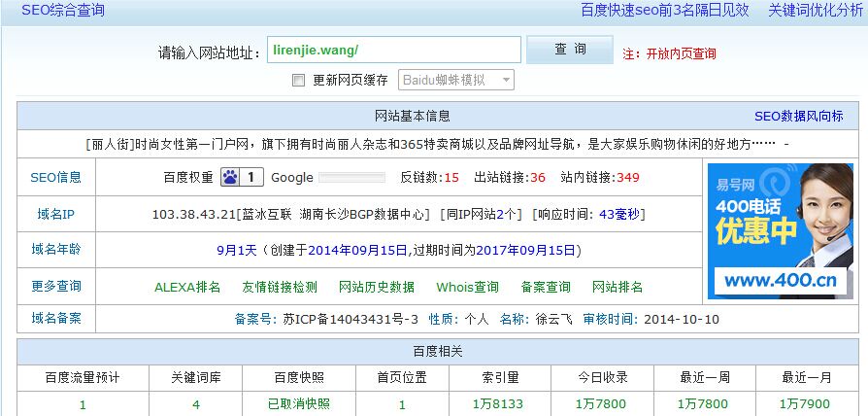Image resolution: width=868 pixels, height=416 pixels.
Task: Focus the website address input field
Action: coord(393,50)
